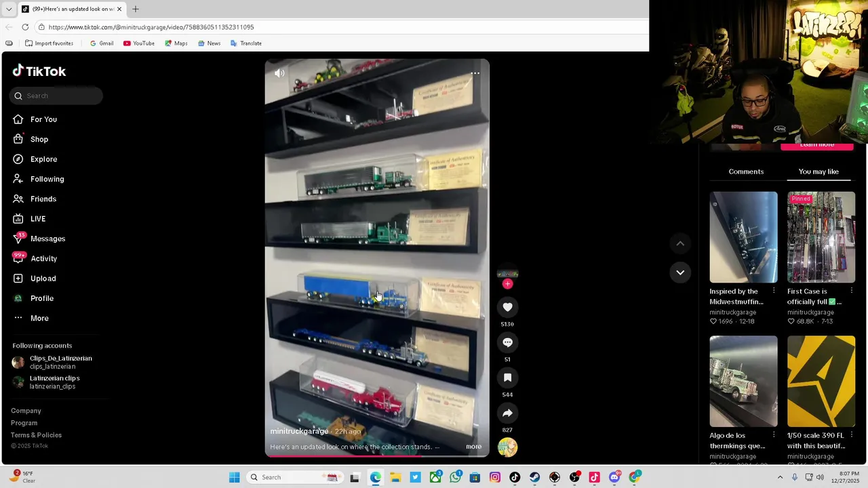Image resolution: width=868 pixels, height=488 pixels.
Task: Open the spinning sound disc avatar
Action: click(507, 447)
